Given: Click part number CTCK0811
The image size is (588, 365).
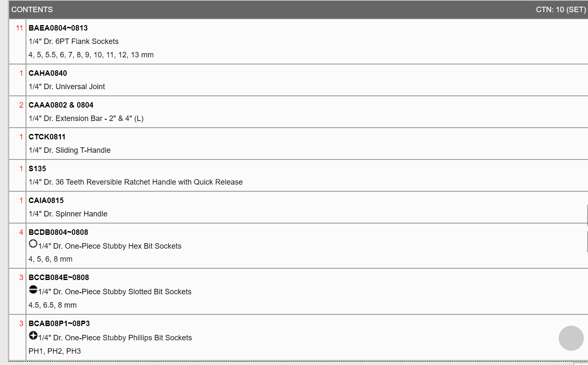Looking at the screenshot, I should [x=47, y=137].
